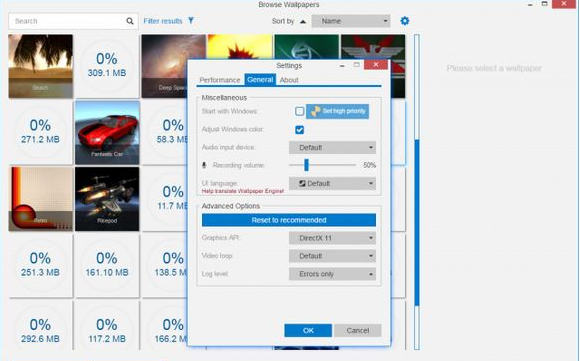Screen dimensions: 580x361
Task: Click the Set high priority button
Action: coord(337,111)
